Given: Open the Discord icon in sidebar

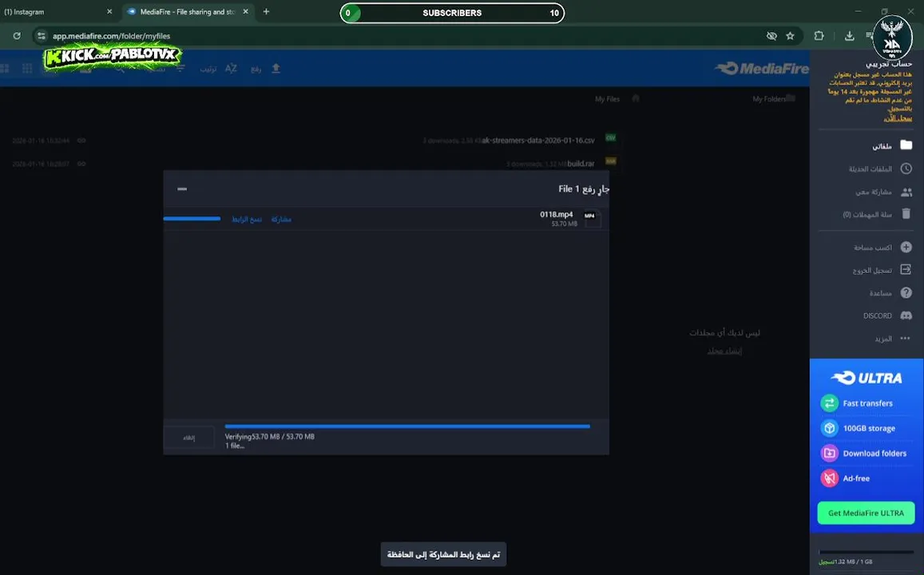Looking at the screenshot, I should click(906, 315).
